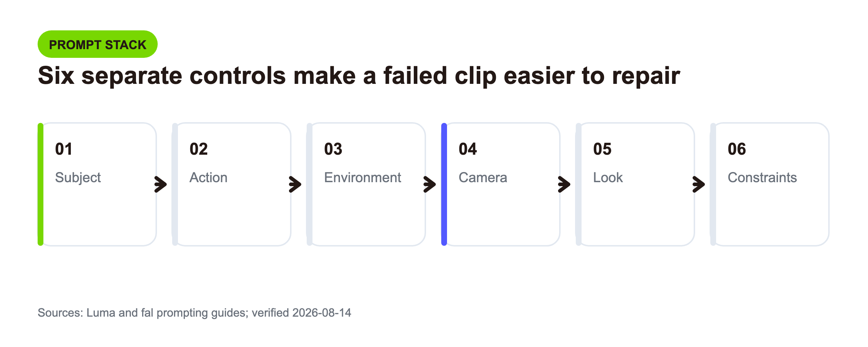Select the 03 Environment card
This screenshot has width=868, height=347.
(x=366, y=184)
